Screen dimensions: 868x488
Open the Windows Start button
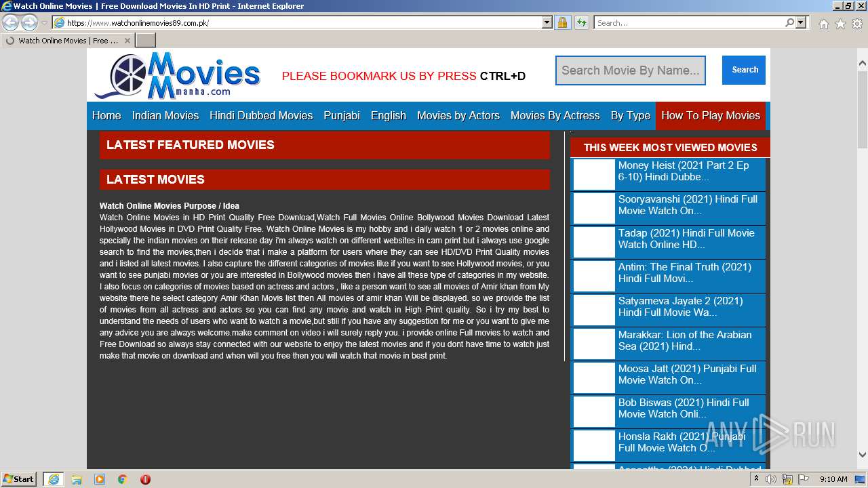click(19, 479)
